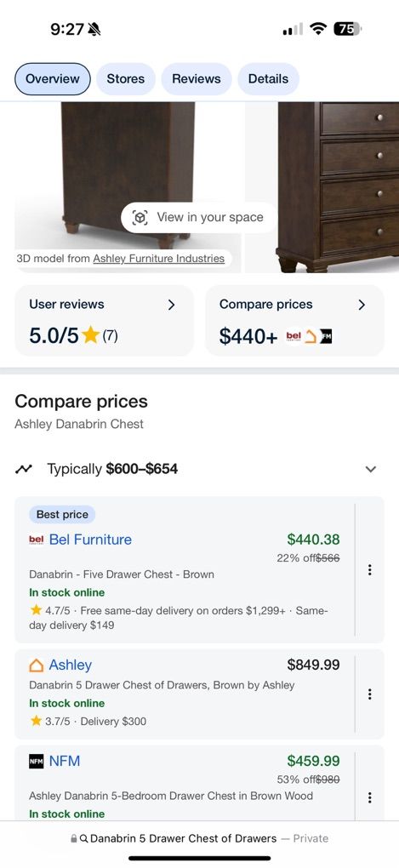Open Compare prices arrow chevron

(362, 305)
